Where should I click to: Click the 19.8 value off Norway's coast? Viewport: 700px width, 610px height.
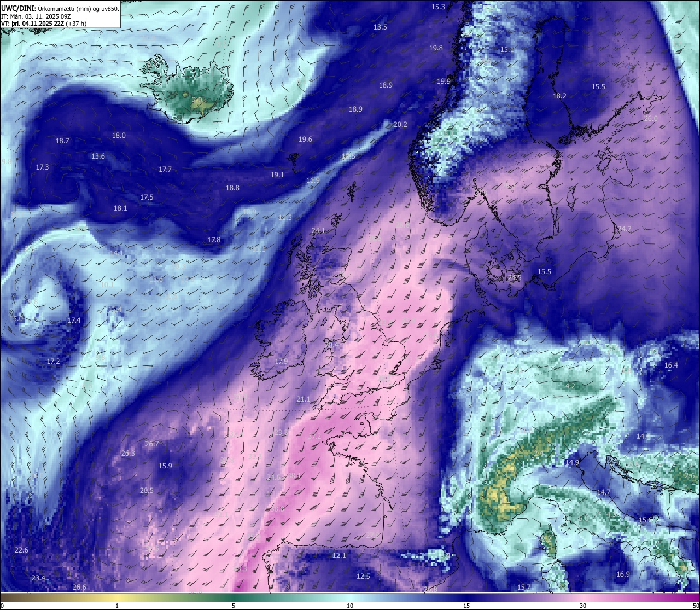point(436,48)
